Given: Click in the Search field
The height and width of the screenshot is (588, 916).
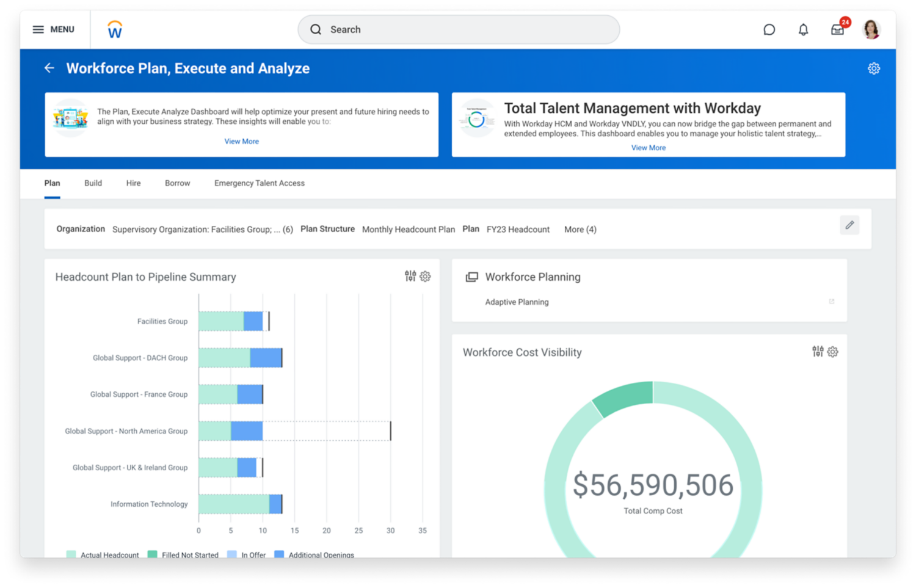Looking at the screenshot, I should point(458,29).
